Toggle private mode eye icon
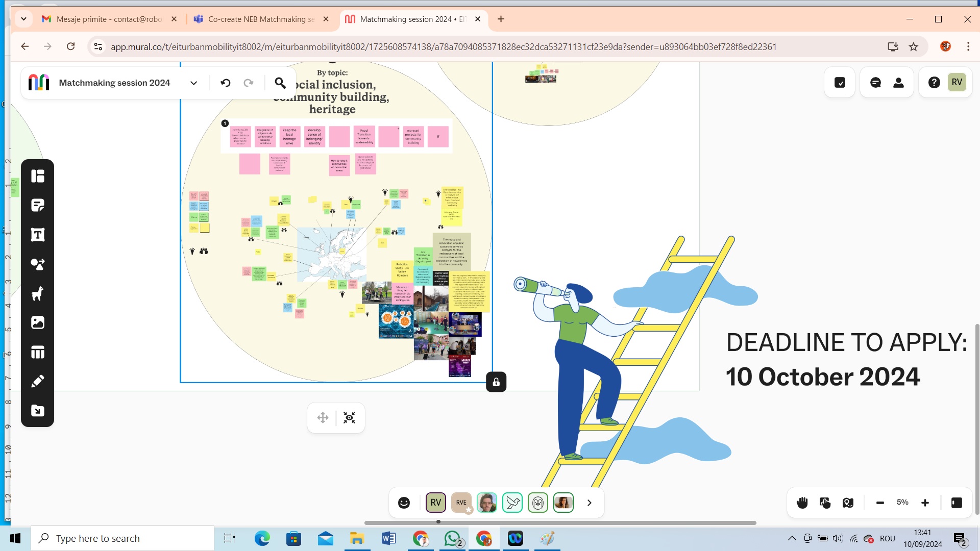The height and width of the screenshot is (551, 980). pos(350,418)
